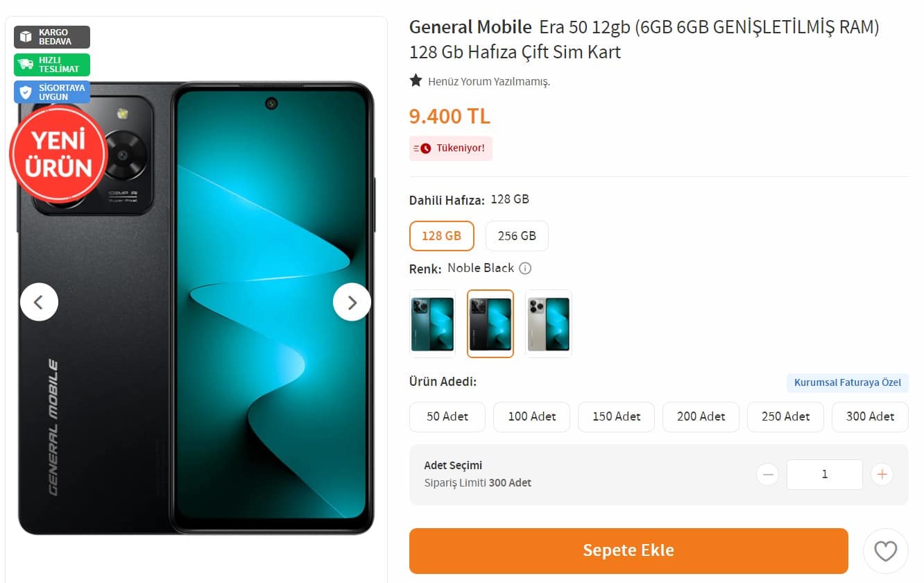The image size is (924, 583).
Task: Select the 256 GB storage option
Action: pyautogui.click(x=517, y=236)
